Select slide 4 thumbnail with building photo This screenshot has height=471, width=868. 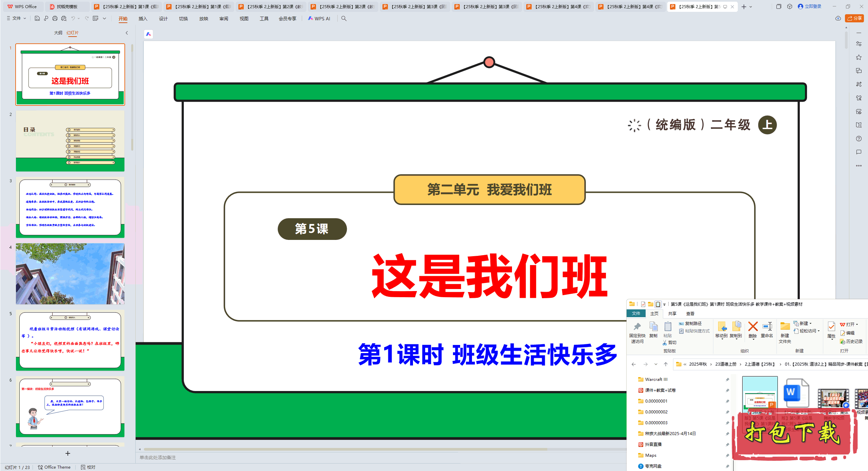point(70,273)
